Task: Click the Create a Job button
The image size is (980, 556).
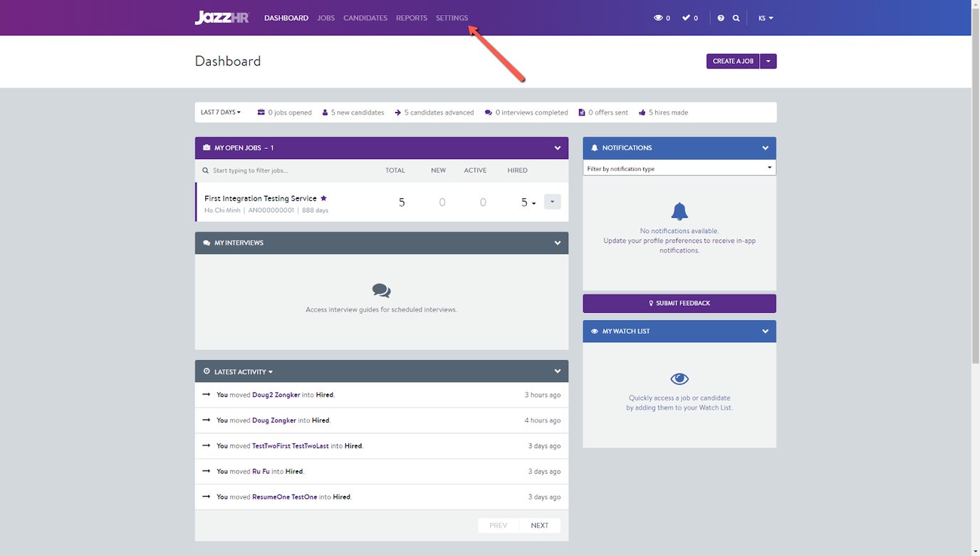Action: (732, 61)
